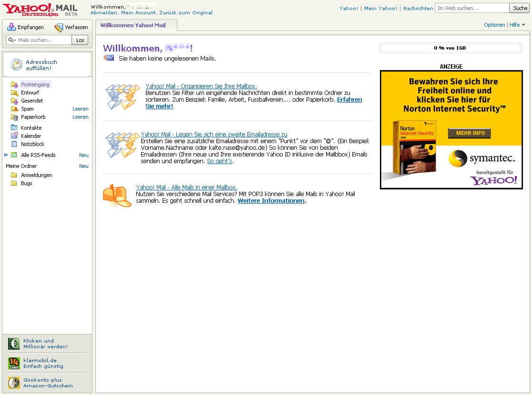The width and height of the screenshot is (532, 395).
Task: Click the Girokonto plus ad icon
Action: point(14,383)
